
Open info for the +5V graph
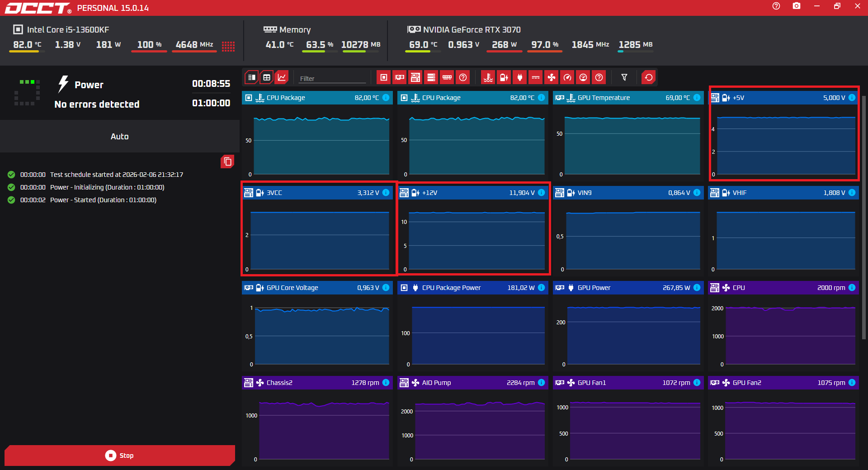852,98
